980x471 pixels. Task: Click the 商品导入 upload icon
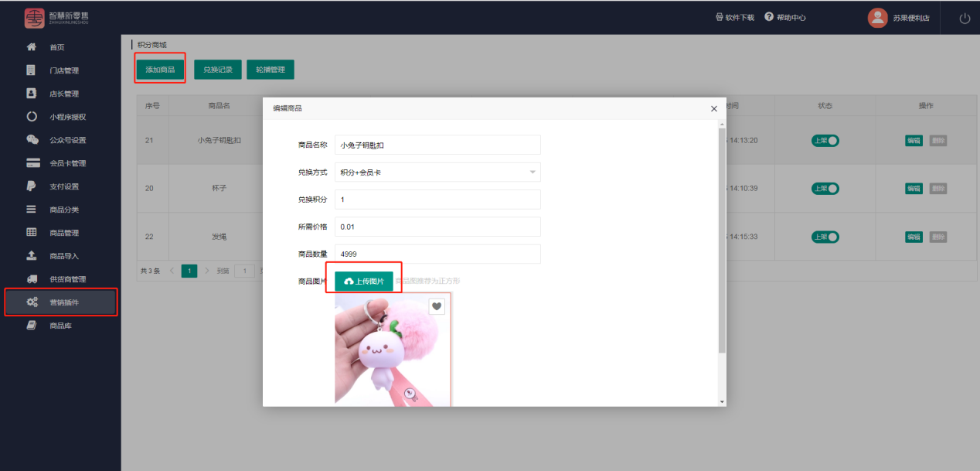click(x=32, y=256)
